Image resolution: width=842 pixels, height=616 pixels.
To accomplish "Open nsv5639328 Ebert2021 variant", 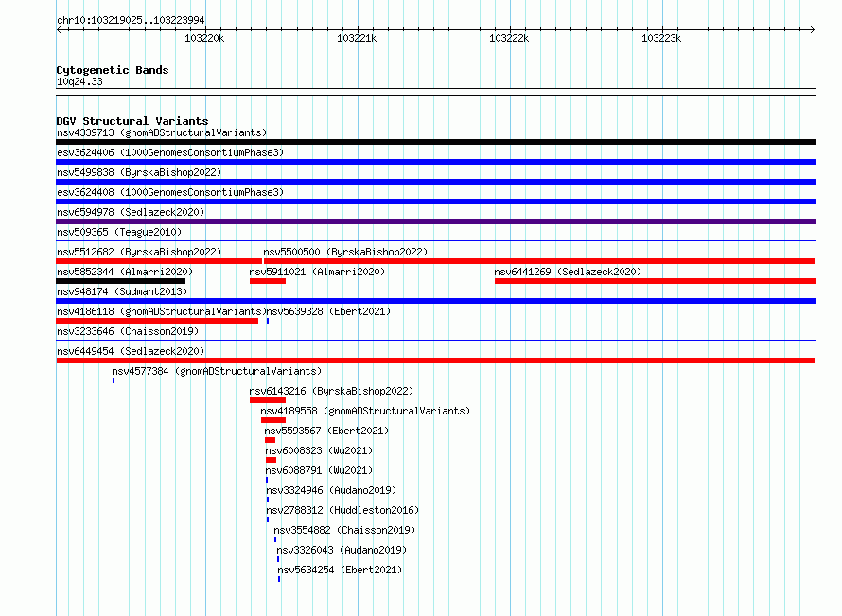I will click(328, 311).
